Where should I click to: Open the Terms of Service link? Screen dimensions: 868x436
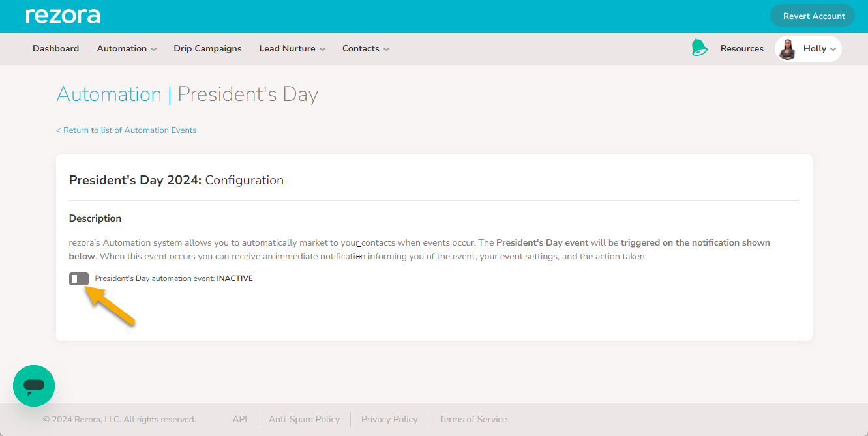click(473, 420)
